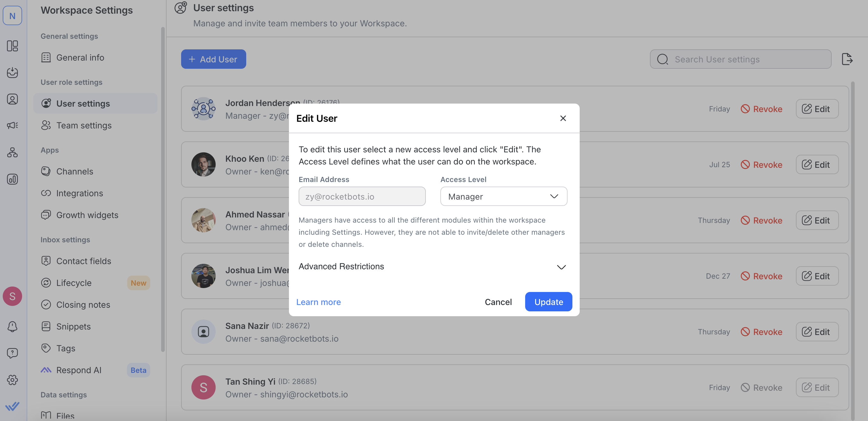Open the help question icon

coord(12,353)
